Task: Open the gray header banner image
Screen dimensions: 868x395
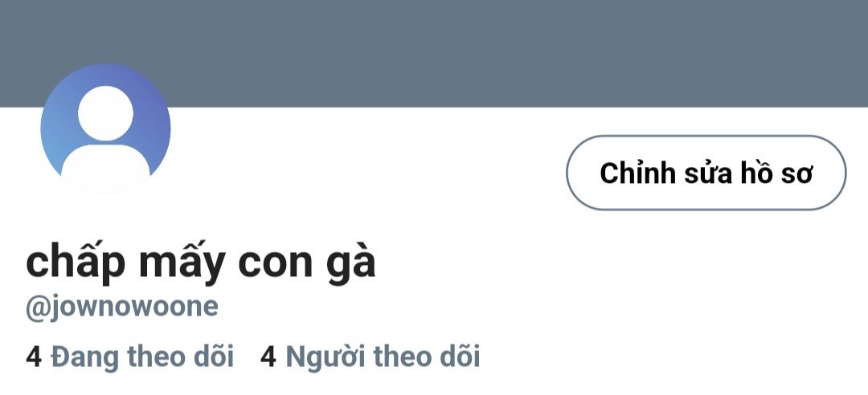Action: point(434,54)
